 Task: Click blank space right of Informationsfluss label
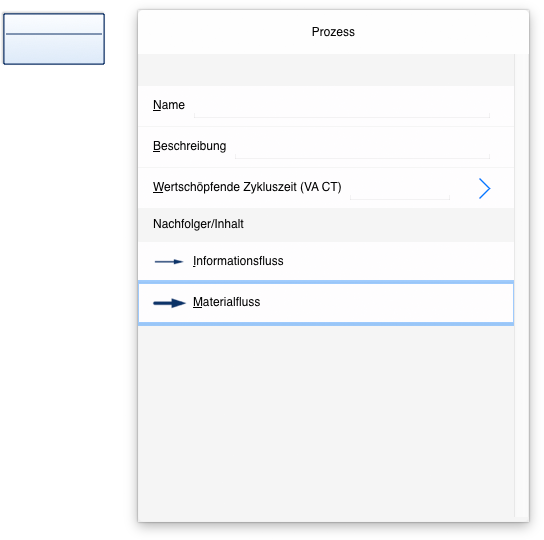pos(398,261)
